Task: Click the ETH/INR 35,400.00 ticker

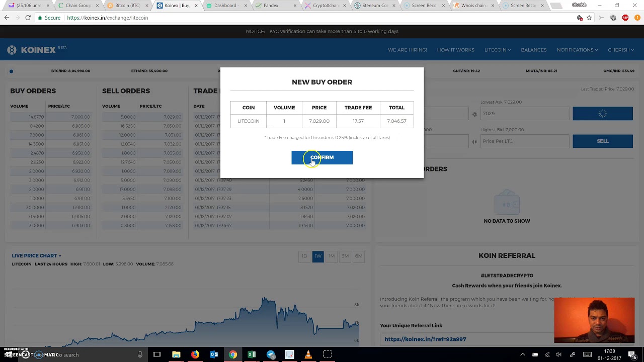Action: point(149,71)
